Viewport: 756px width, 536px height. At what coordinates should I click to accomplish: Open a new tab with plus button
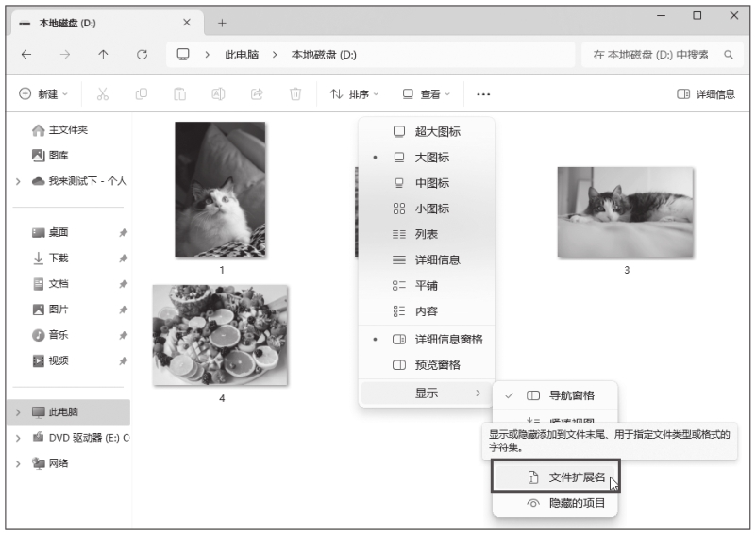click(x=222, y=24)
